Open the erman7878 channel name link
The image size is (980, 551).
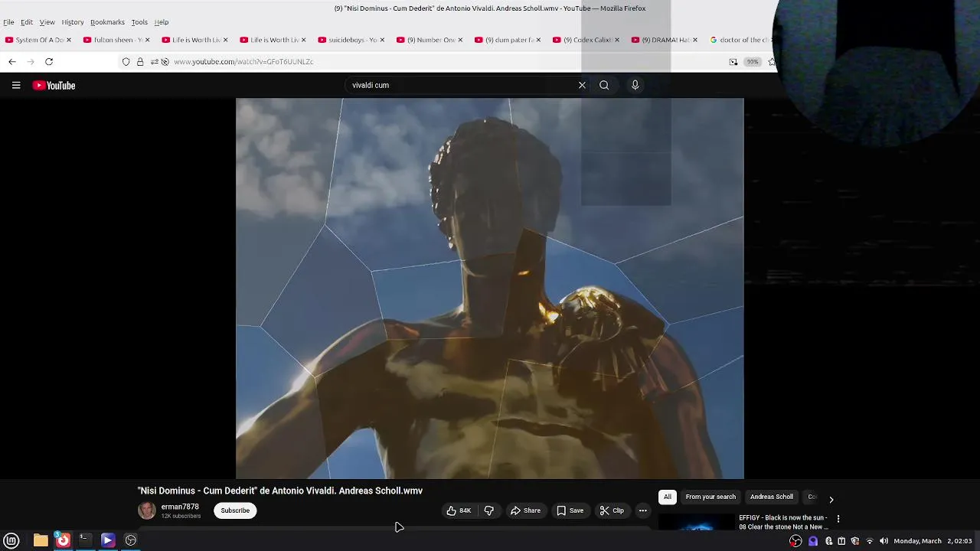[180, 507]
